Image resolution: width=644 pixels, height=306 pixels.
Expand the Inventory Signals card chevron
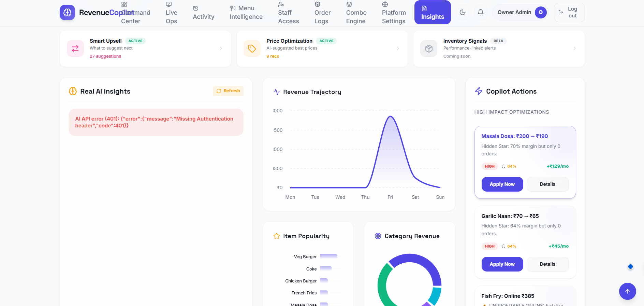coord(574,48)
